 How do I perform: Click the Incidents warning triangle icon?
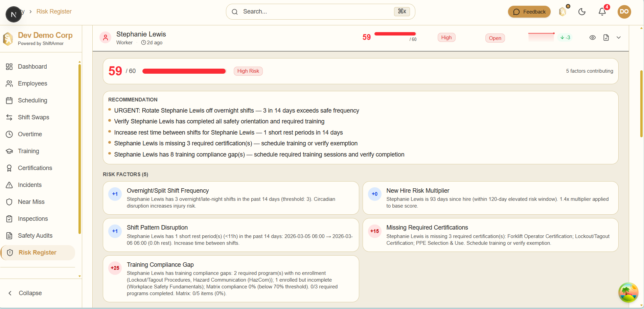[9, 185]
